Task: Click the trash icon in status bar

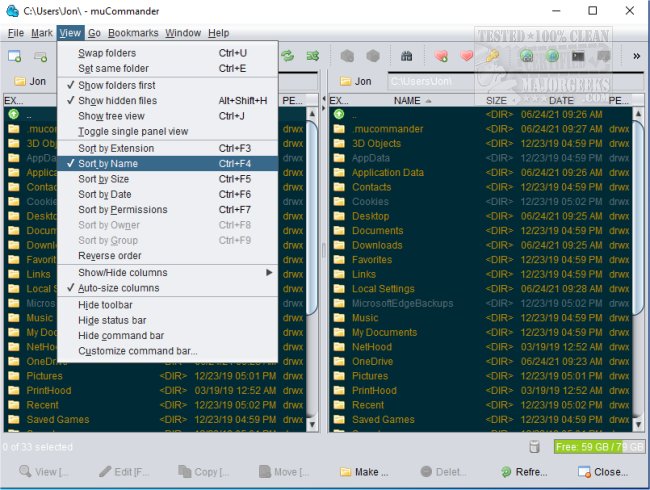Action: point(534,447)
